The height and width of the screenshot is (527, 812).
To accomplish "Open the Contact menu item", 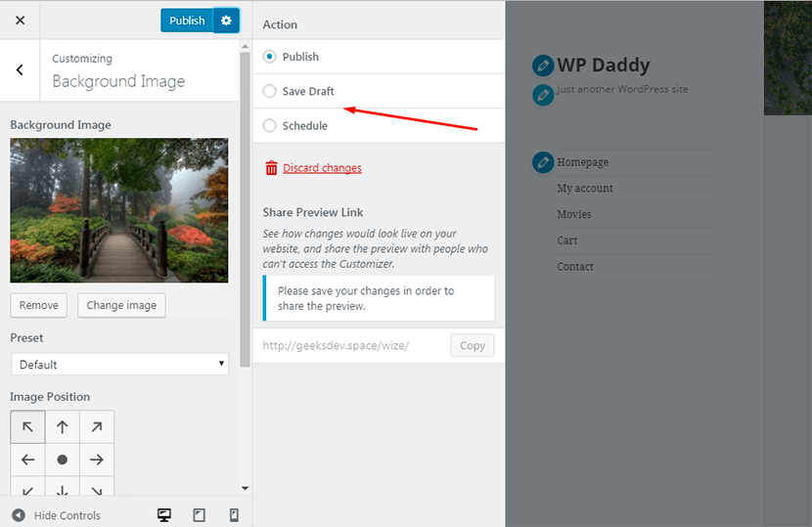I will point(575,267).
